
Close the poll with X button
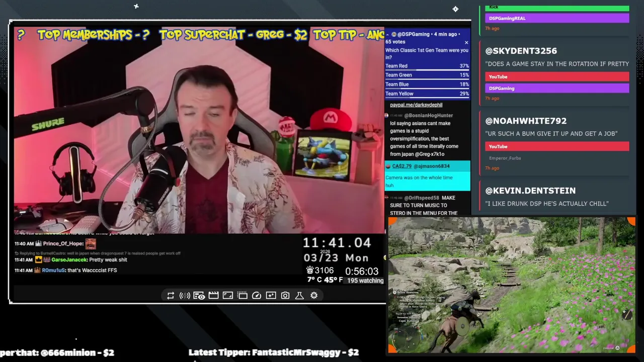[x=466, y=43]
